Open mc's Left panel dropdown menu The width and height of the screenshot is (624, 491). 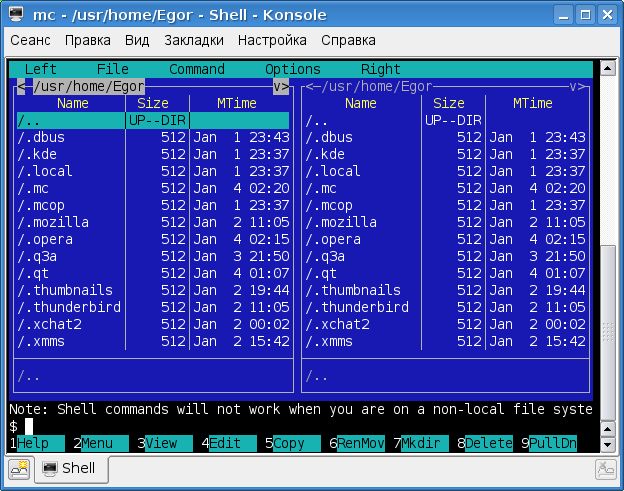[x=40, y=70]
